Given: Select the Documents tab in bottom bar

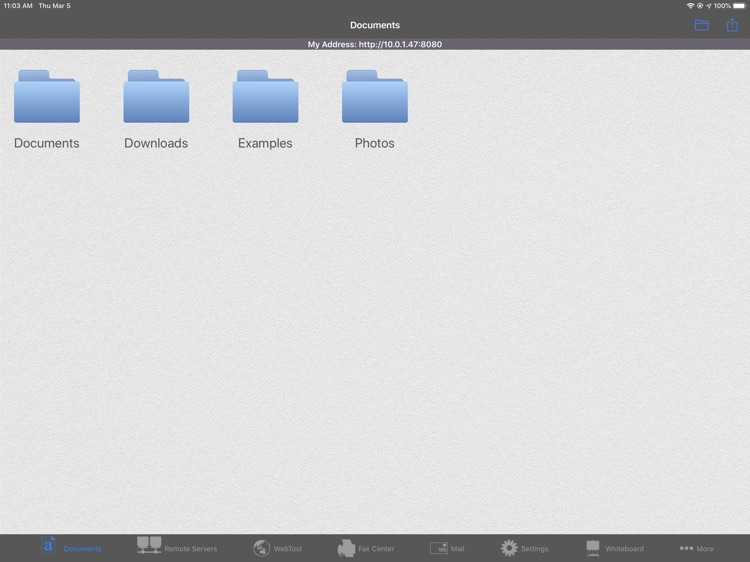Looking at the screenshot, I should pos(70,547).
